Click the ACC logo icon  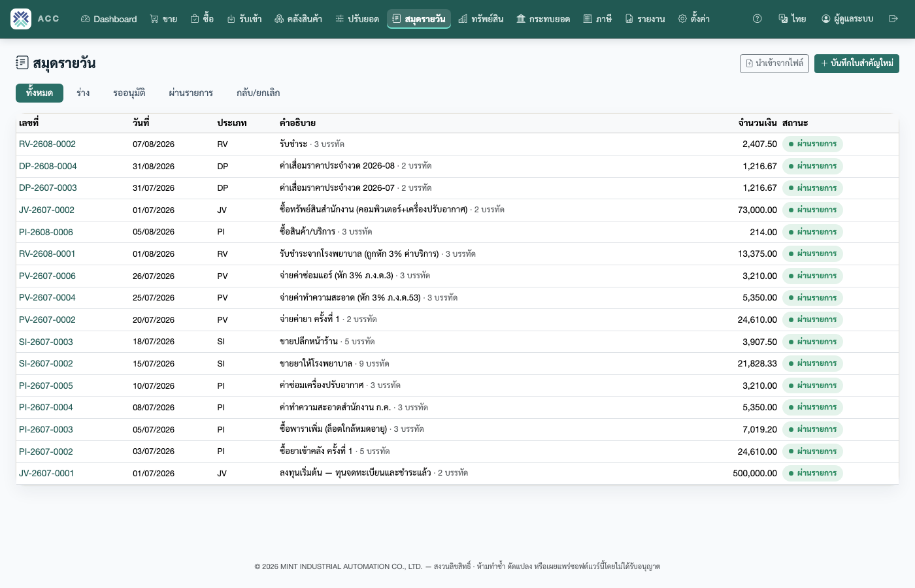coord(21,19)
